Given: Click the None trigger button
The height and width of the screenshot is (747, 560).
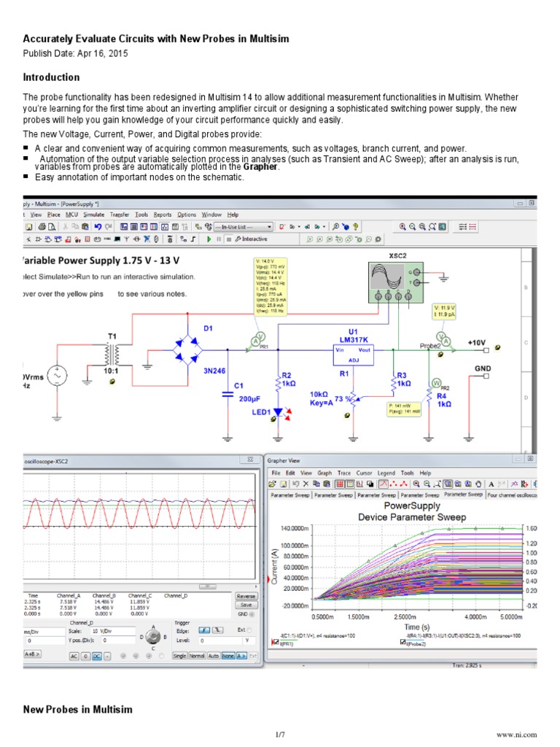Looking at the screenshot, I should [x=228, y=656].
